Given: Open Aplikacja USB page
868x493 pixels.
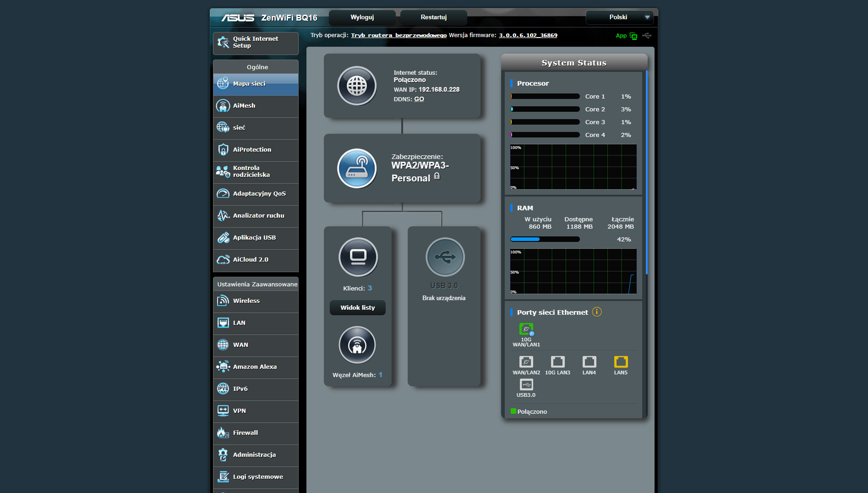Looking at the screenshot, I should 256,238.
